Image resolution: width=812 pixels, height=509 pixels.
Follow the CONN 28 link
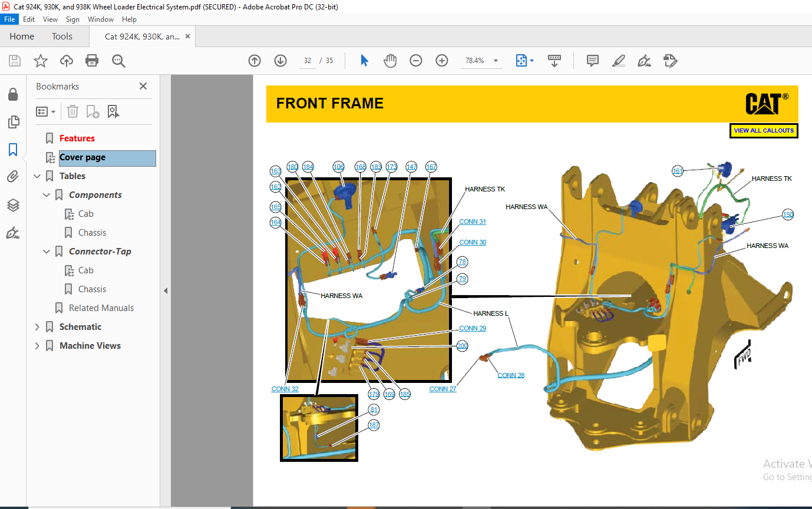[x=511, y=375]
